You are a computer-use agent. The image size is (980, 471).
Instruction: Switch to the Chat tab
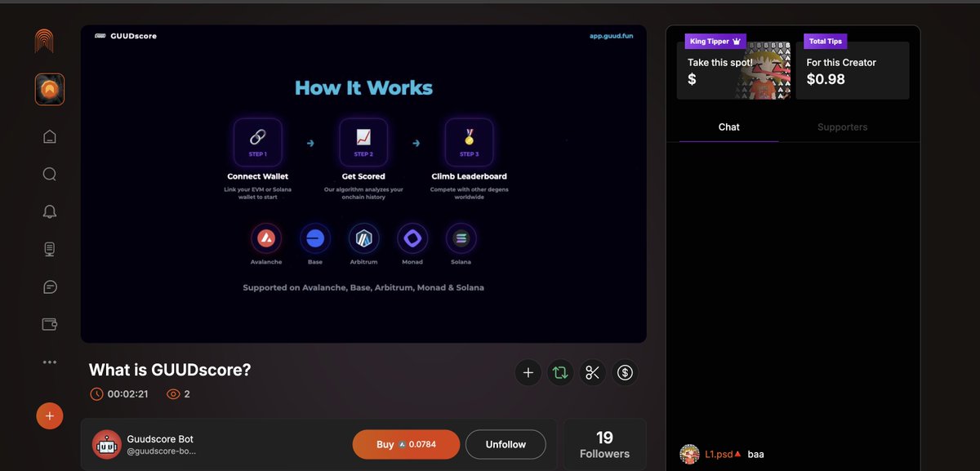[728, 127]
